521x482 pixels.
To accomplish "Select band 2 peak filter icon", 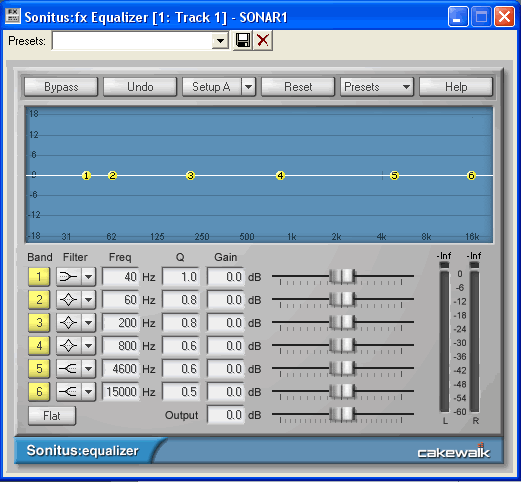I will pos(68,300).
